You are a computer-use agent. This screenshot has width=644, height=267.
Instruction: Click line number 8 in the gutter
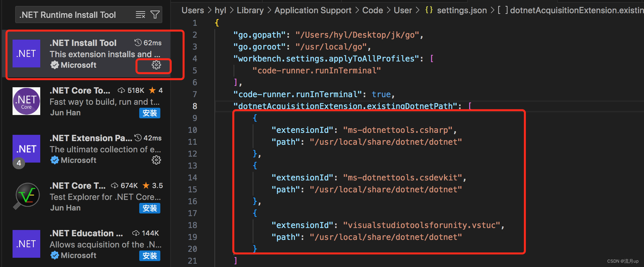click(195, 106)
